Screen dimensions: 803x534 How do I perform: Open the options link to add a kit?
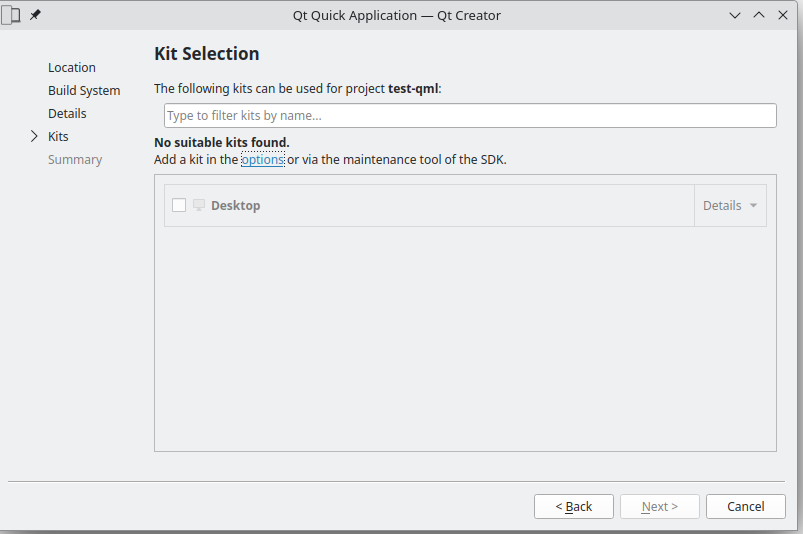tap(263, 160)
